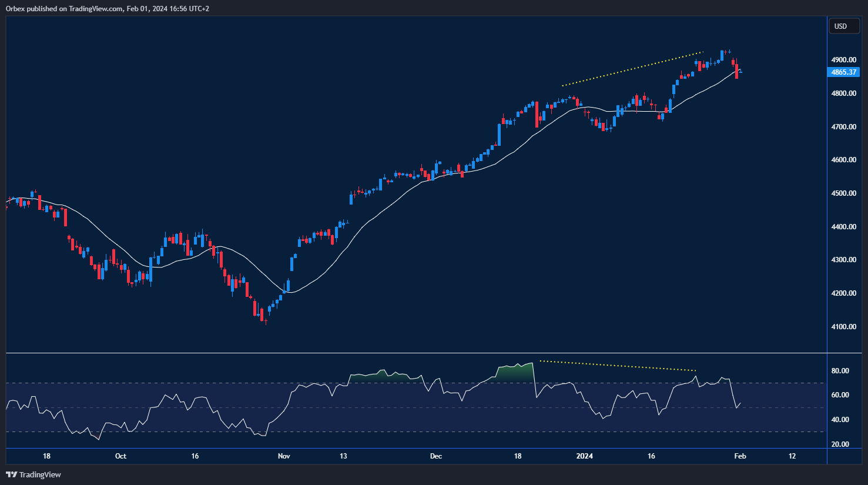Select the Oct marker on time axis
The image size is (868, 485).
tap(120, 456)
